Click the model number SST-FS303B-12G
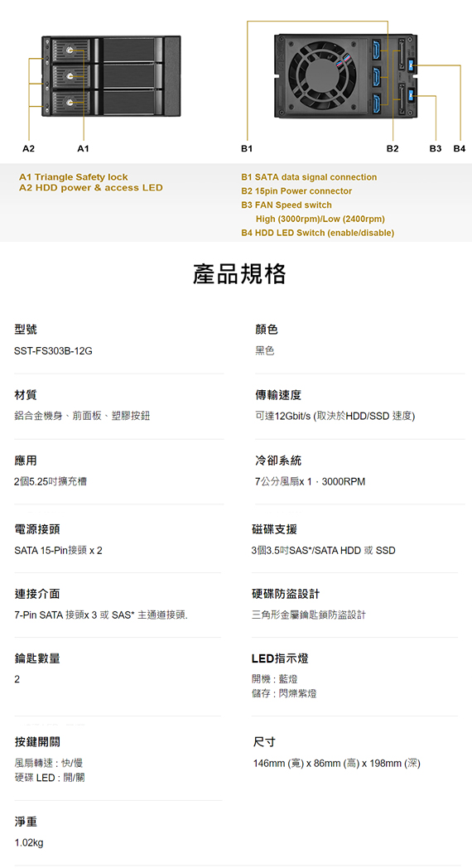The image size is (472, 868). (53, 351)
